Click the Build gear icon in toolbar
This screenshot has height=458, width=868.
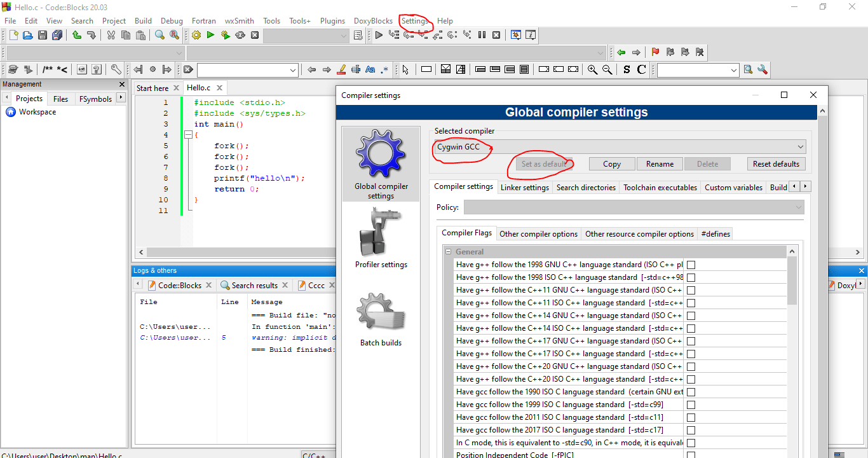tap(196, 36)
